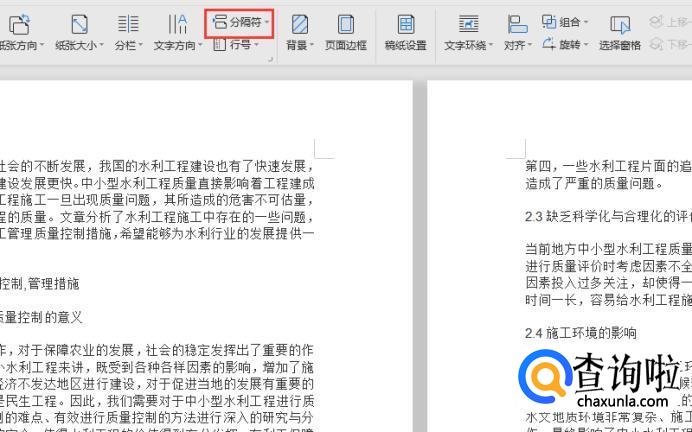Click line containing "对于保障农业的发展"
The image size is (692, 432).
[157, 351]
